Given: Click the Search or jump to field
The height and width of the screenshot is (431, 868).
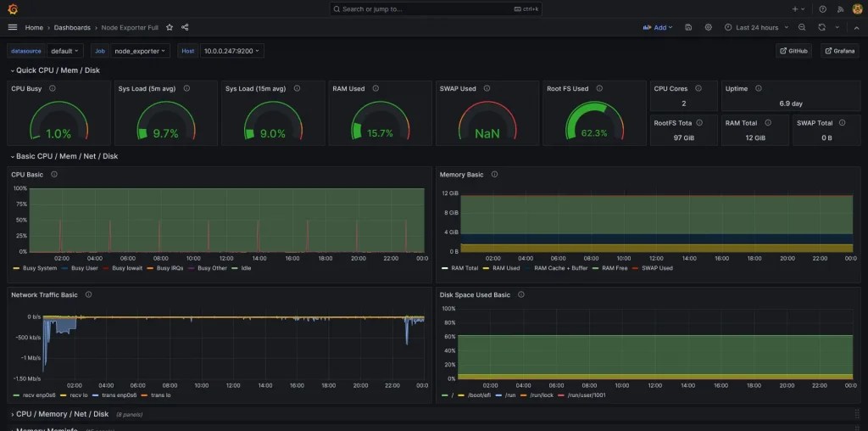Looking at the screenshot, I should click(x=436, y=8).
